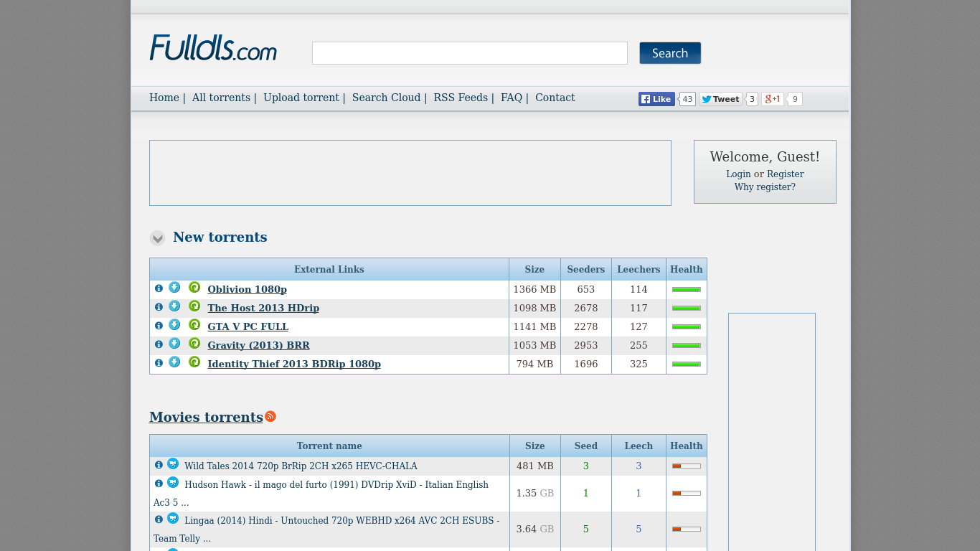Image resolution: width=980 pixels, height=551 pixels.
Task: Open The Host 2013 HDrip torrent link
Action: 263,308
